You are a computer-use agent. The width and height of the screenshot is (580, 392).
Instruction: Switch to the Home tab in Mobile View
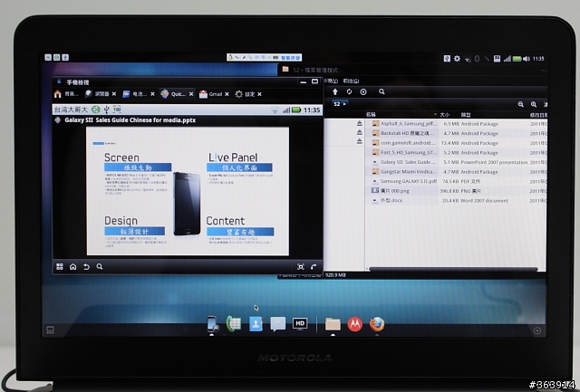click(x=66, y=94)
